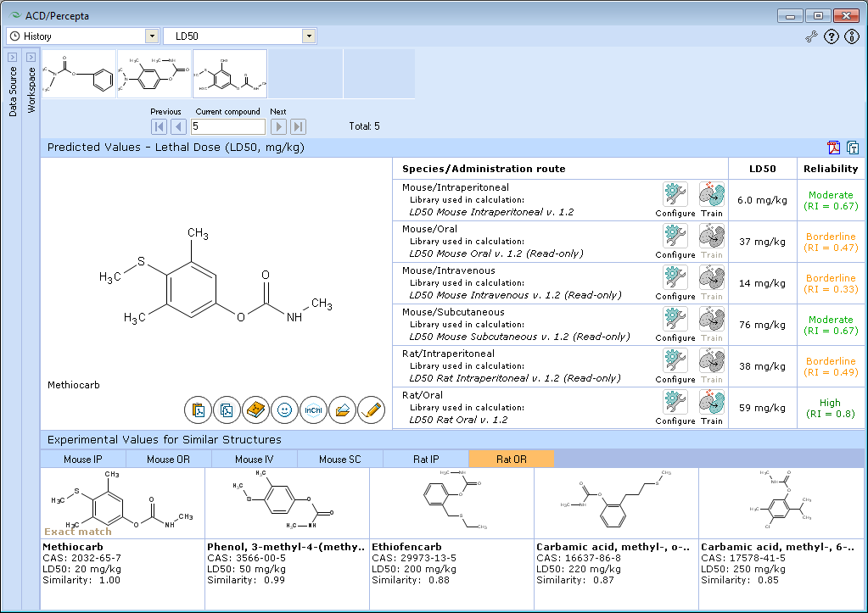The image size is (868, 613).
Task: Train the Mouse/Intraperitoneal model
Action: (711, 195)
